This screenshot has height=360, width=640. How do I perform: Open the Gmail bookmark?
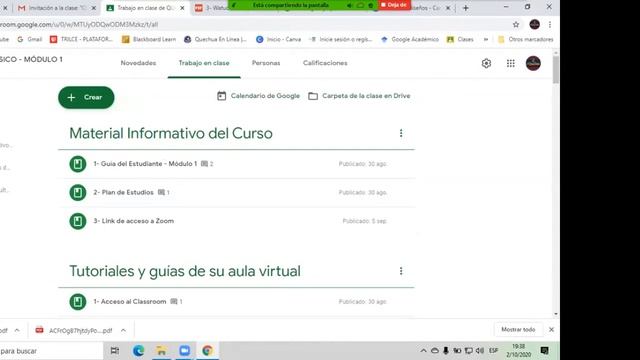tap(30, 39)
